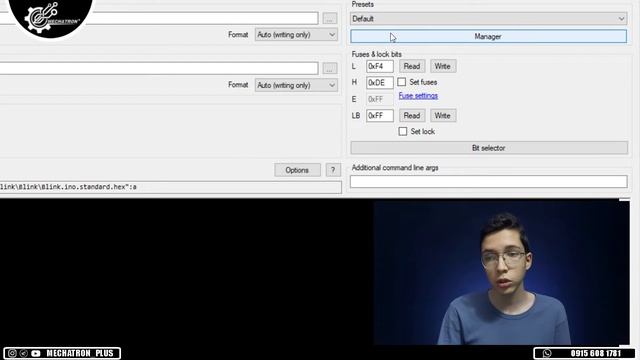Click the WhatsApp icon beside the phone number
Image resolution: width=640 pixels, height=360 pixels.
(547, 353)
